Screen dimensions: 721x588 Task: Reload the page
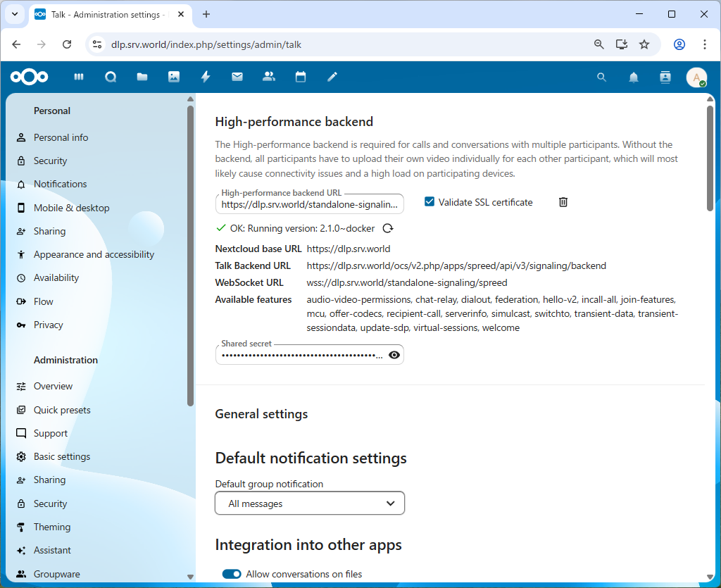tap(67, 44)
